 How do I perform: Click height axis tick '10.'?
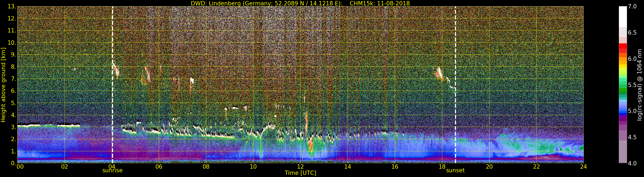tap(12, 43)
